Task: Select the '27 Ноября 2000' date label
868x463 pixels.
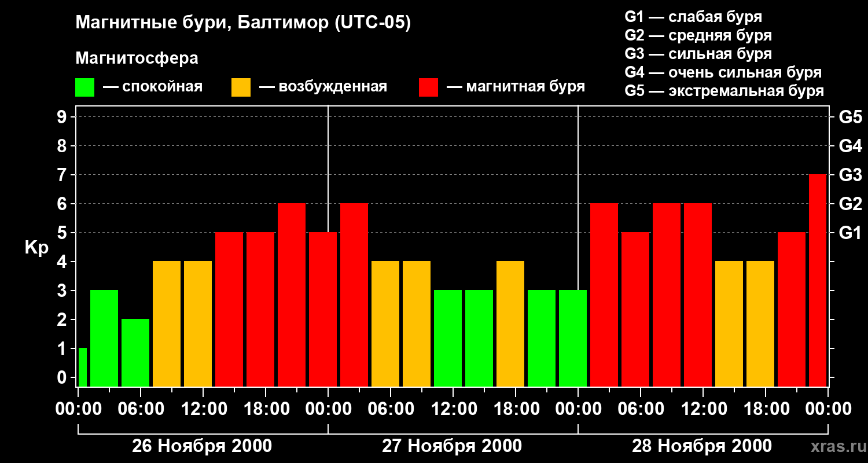Action: pos(452,446)
